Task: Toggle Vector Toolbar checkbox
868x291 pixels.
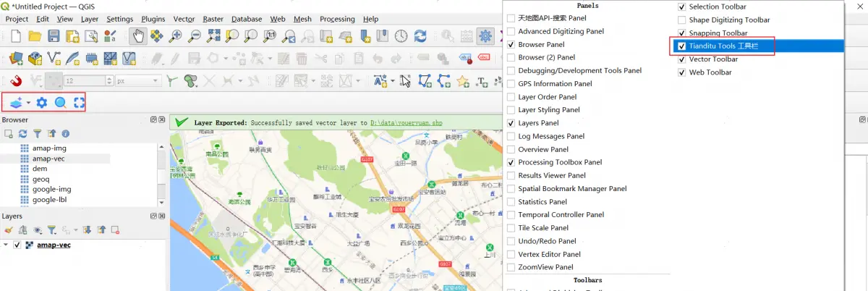Action: 681,59
